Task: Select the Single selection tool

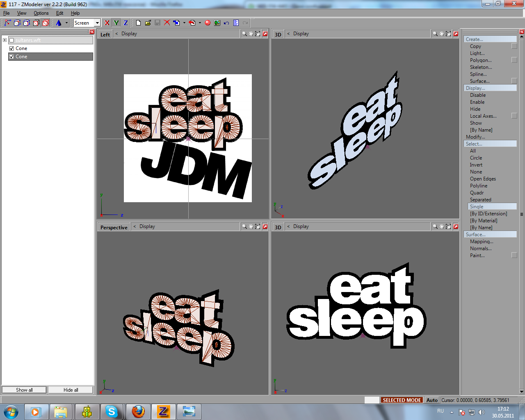Action: [492, 206]
